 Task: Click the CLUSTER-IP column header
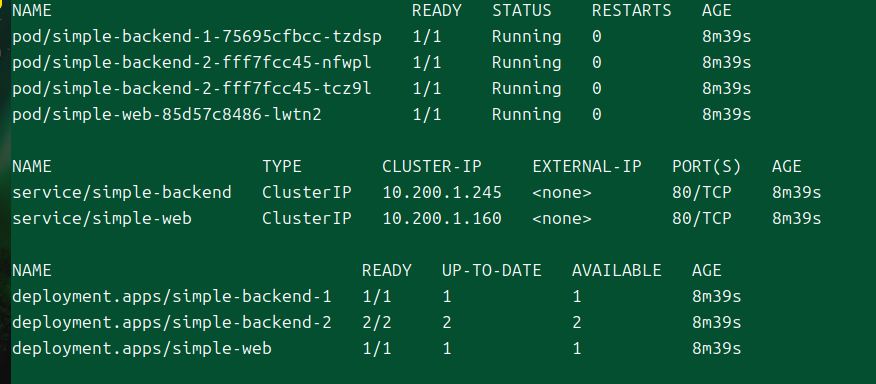pyautogui.click(x=432, y=167)
